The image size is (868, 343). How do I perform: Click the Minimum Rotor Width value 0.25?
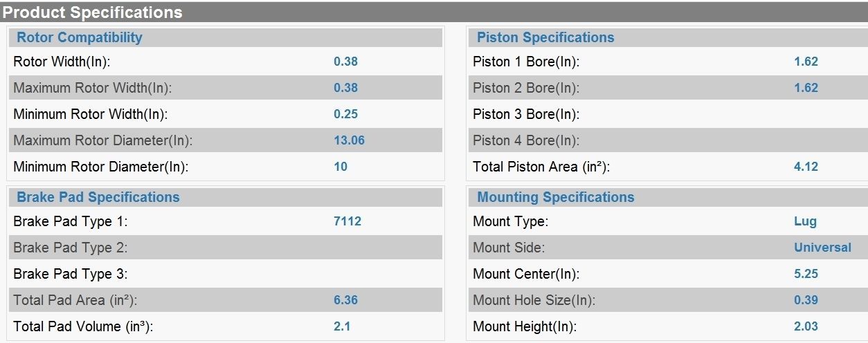coord(345,114)
